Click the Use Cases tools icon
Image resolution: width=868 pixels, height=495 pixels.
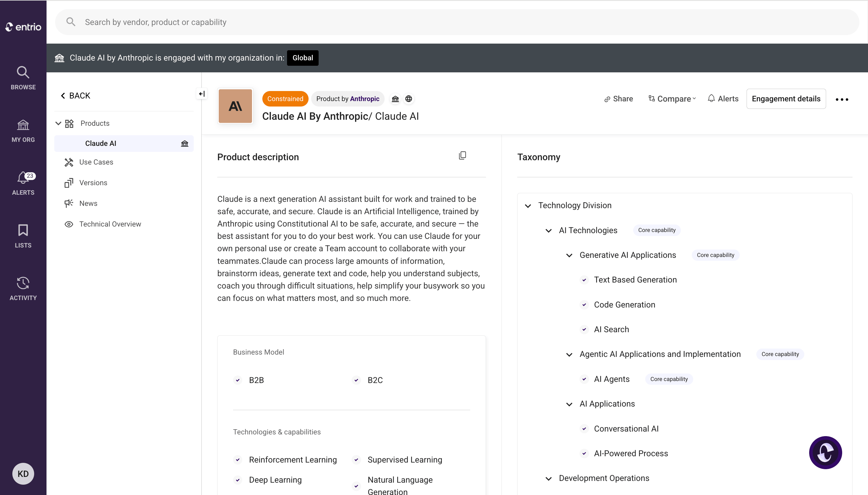(x=69, y=162)
